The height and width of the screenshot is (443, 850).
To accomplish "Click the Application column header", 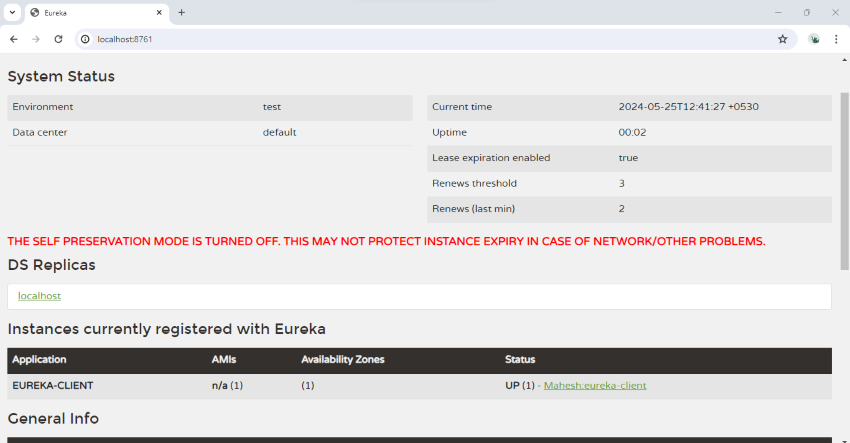I will click(x=39, y=359).
